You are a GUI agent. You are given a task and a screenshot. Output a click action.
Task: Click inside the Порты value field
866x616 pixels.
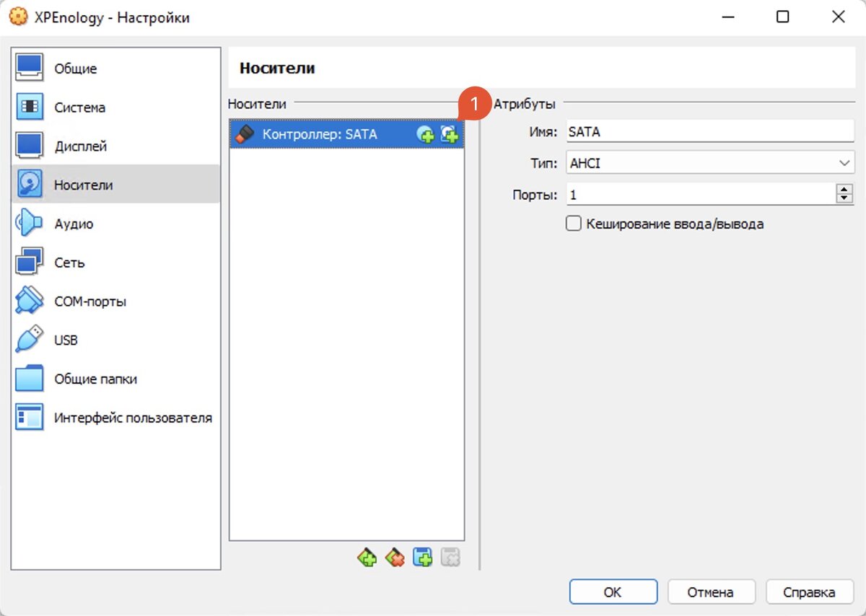click(x=700, y=194)
